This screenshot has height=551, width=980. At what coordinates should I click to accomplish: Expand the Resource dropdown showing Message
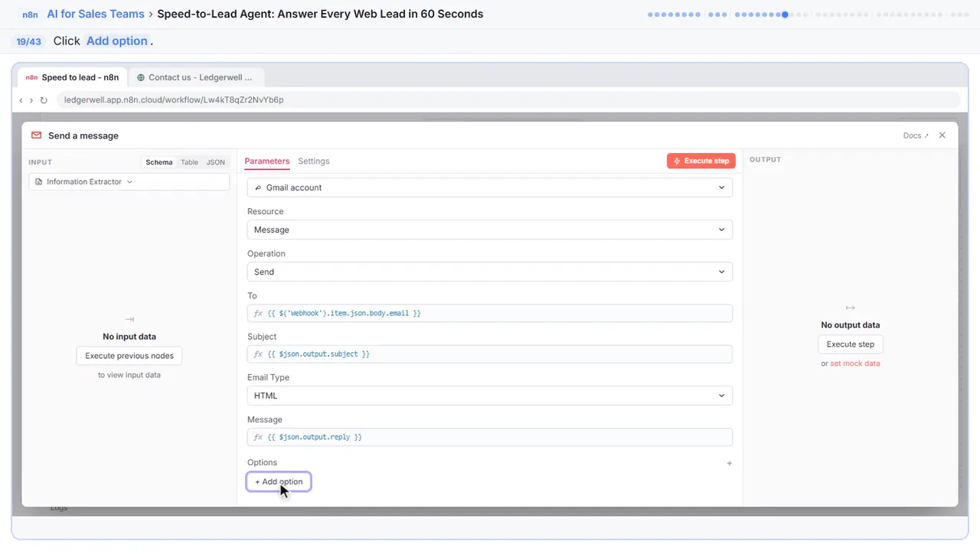click(490, 230)
